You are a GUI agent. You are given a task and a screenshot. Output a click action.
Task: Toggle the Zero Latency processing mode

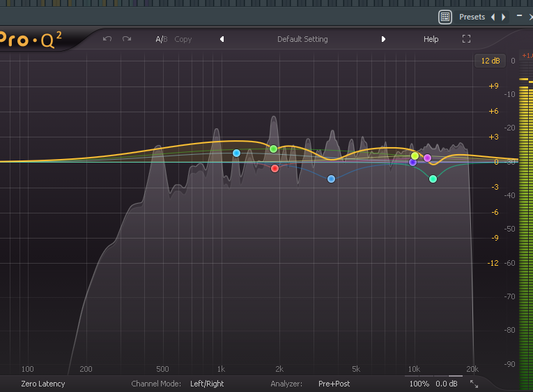[43, 384]
